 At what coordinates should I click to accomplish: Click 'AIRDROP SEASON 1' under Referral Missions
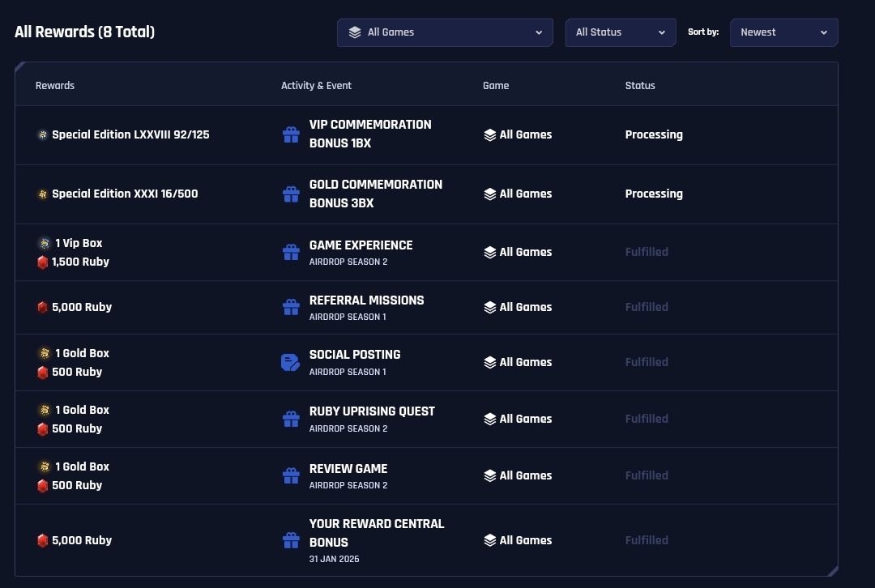coord(348,317)
